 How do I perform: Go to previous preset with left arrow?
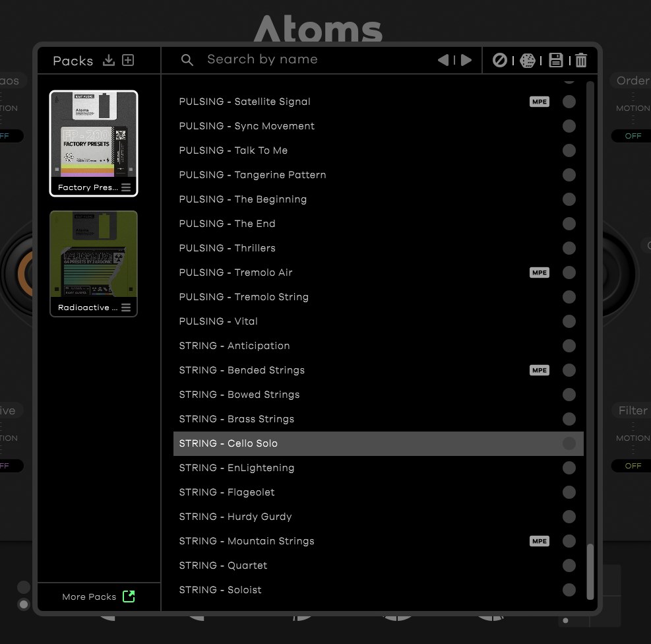pos(443,60)
